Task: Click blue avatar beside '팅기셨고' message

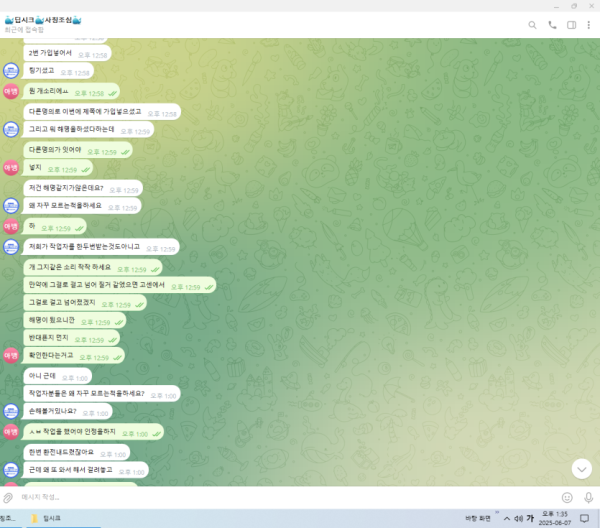Action: (11, 71)
